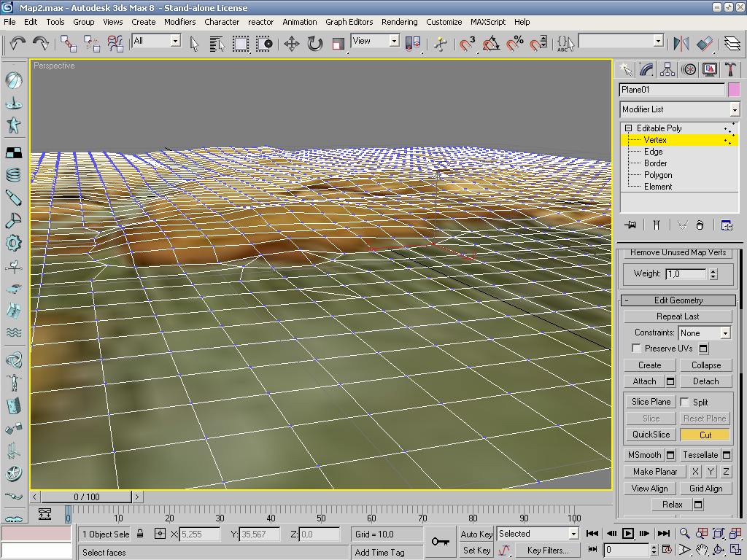747x560 pixels.
Task: Toggle Absolute mode transform type-in
Action: point(160,534)
